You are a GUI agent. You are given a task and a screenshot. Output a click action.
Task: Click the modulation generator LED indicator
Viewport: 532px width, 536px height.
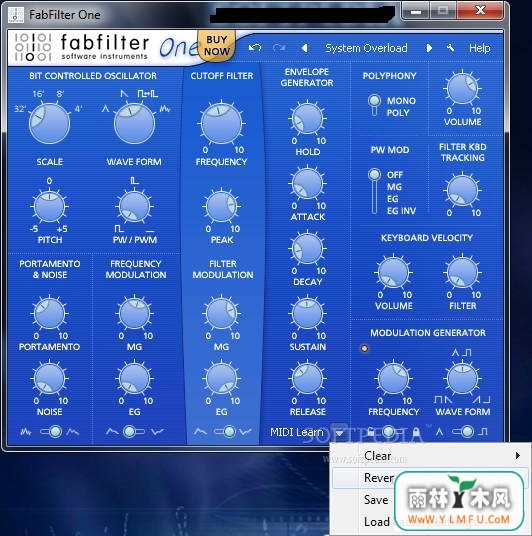click(364, 348)
